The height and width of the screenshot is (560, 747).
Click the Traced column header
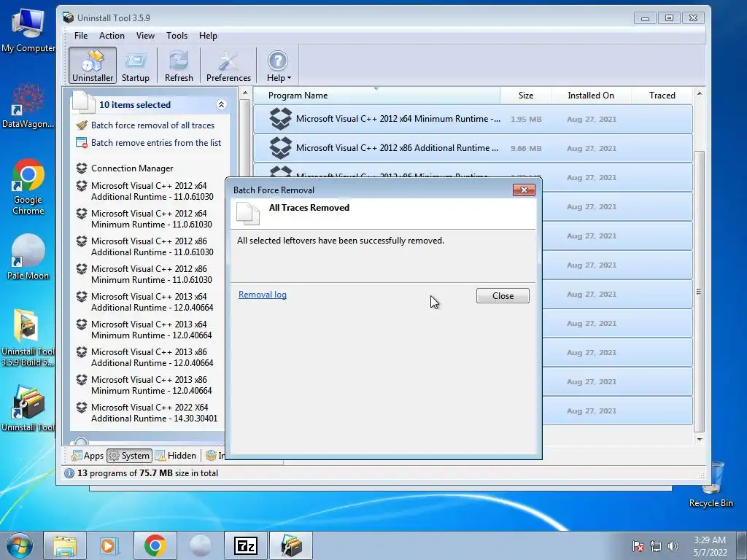tap(662, 96)
